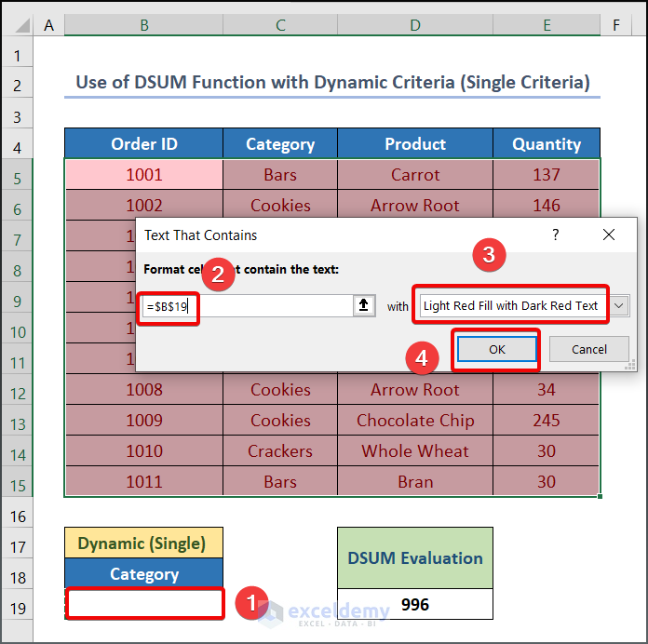This screenshot has width=648, height=644.
Task: Click the help question mark in the dialog
Action: pos(556,235)
